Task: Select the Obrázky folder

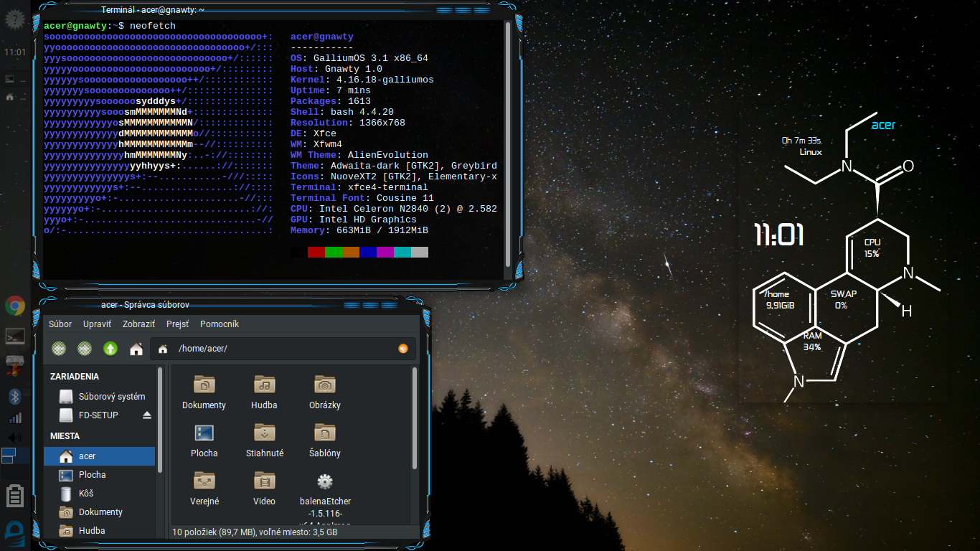Action: (x=324, y=392)
